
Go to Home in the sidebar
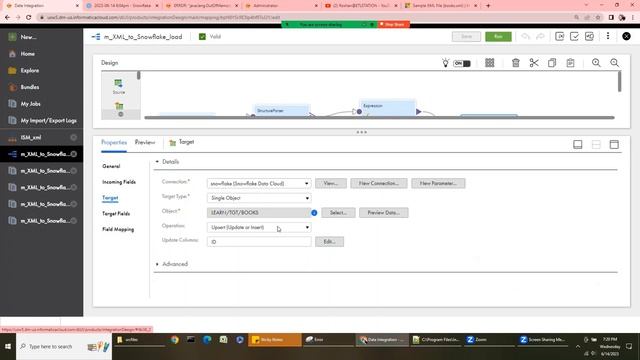(27, 53)
